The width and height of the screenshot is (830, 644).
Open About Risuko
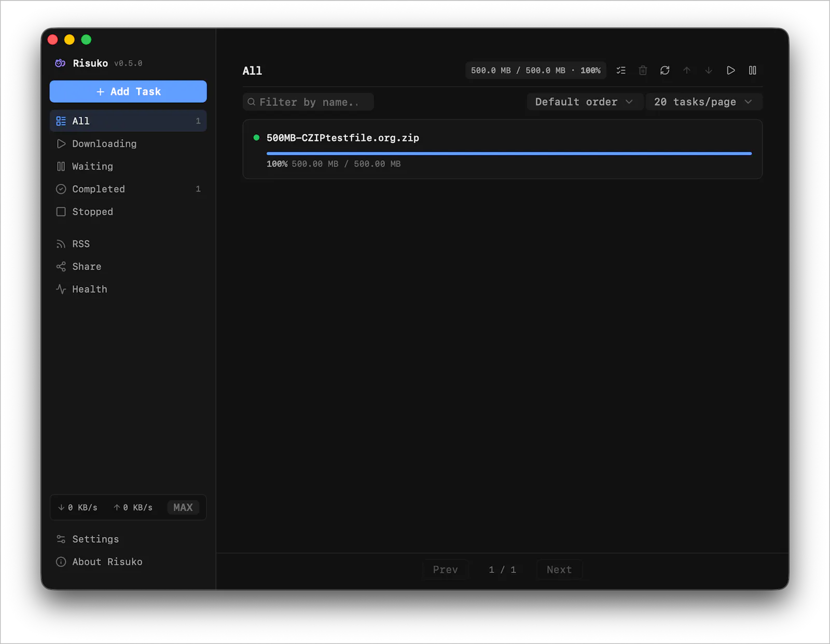(128, 561)
